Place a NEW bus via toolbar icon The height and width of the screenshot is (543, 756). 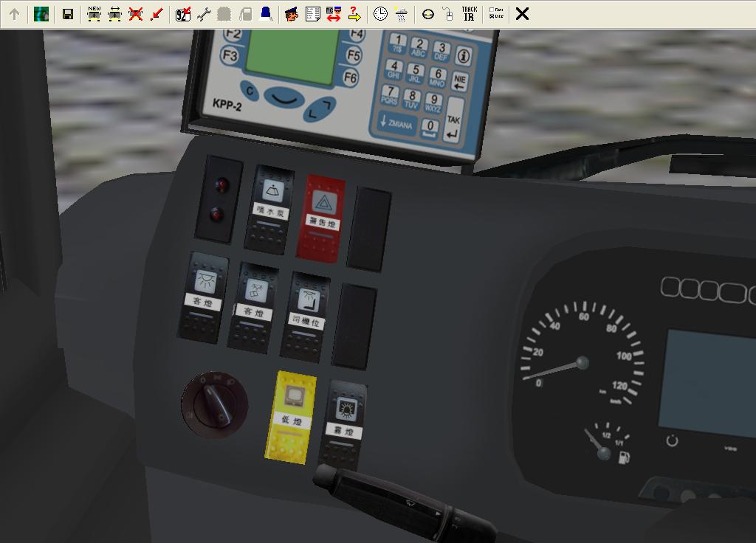[94, 14]
